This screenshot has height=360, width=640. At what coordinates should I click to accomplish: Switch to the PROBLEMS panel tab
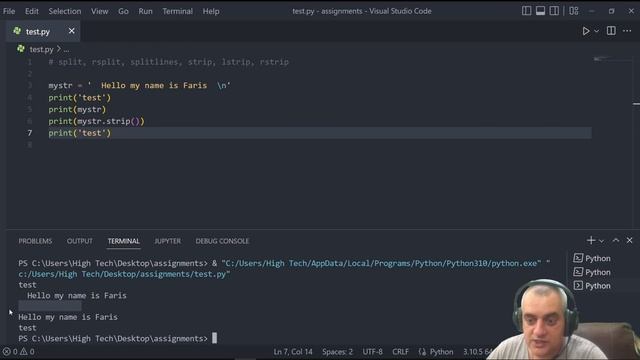(35, 241)
